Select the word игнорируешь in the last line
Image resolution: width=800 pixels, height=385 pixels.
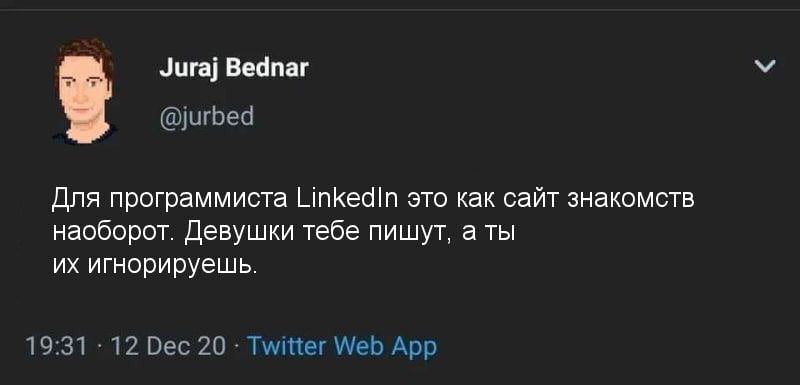(x=172, y=267)
